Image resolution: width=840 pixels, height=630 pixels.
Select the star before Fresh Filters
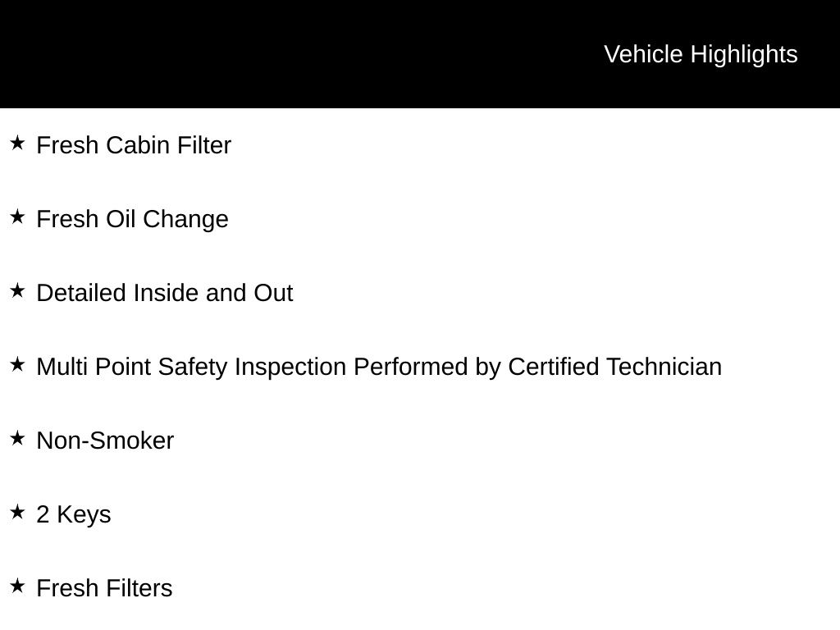[17, 587]
